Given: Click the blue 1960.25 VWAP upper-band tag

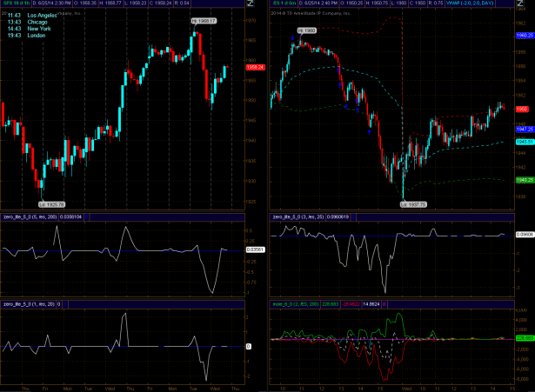Looking at the screenshot, I should click(525, 36).
